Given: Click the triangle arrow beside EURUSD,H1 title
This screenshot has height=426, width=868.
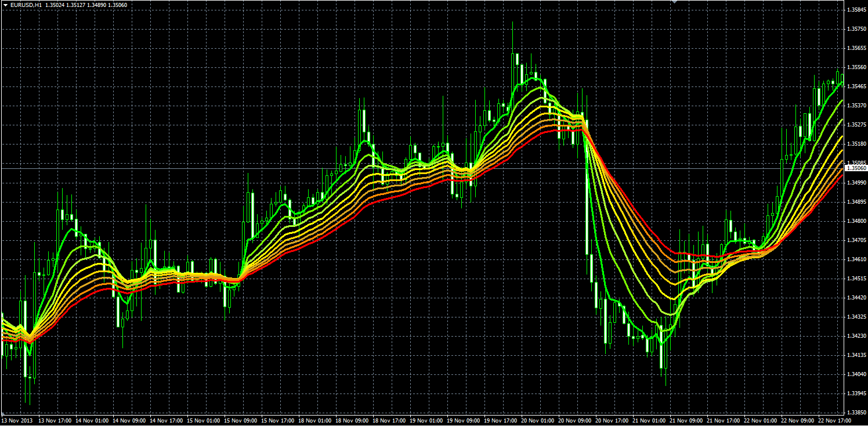Looking at the screenshot, I should click(5, 5).
